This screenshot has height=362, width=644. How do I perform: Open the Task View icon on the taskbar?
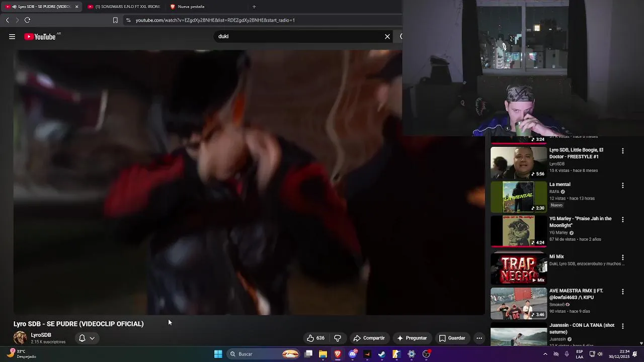(308, 354)
